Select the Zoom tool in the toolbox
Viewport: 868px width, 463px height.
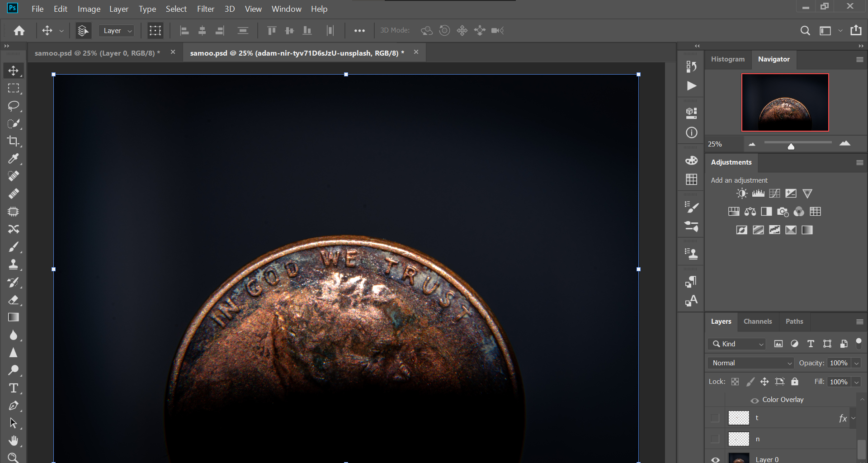pyautogui.click(x=13, y=458)
